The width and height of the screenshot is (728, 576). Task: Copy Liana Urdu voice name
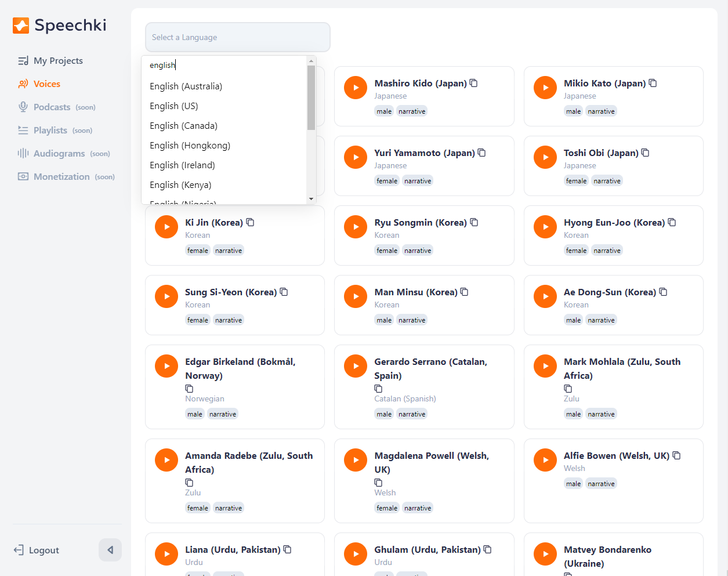pyautogui.click(x=288, y=549)
